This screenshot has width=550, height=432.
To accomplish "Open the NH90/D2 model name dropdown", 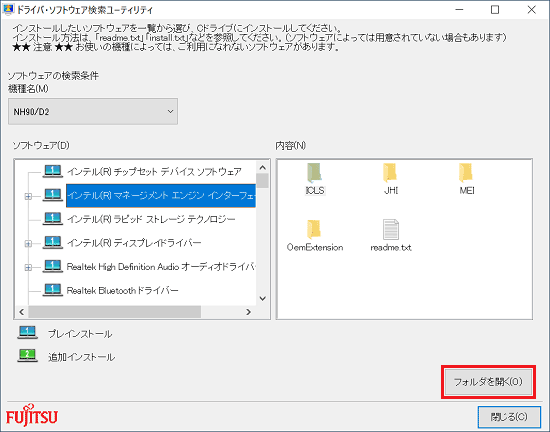I will click(93, 112).
